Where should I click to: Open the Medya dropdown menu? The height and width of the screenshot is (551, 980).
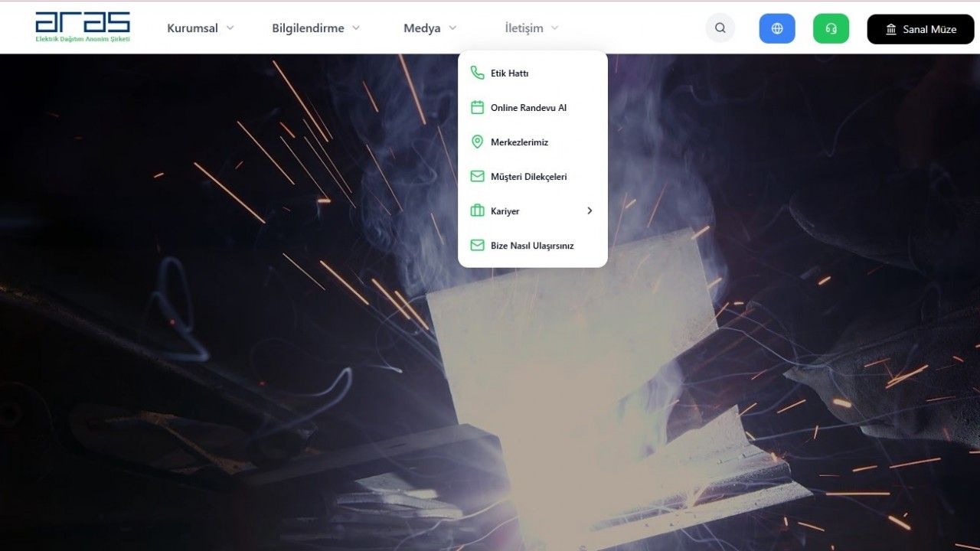pyautogui.click(x=430, y=28)
